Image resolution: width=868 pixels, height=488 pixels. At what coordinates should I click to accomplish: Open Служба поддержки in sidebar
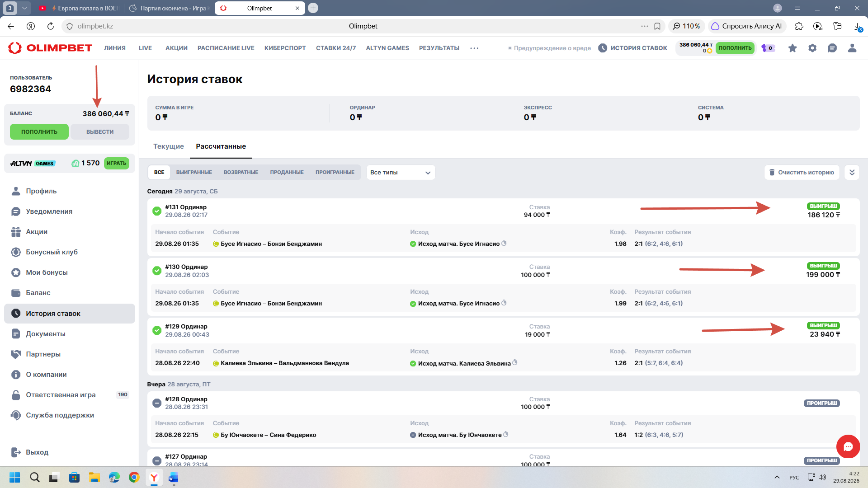point(70,415)
